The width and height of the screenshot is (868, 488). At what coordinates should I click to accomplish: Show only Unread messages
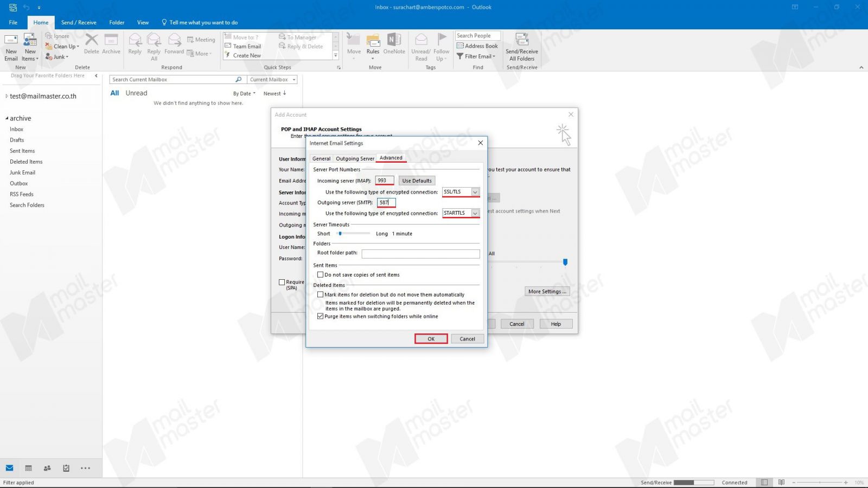[136, 93]
